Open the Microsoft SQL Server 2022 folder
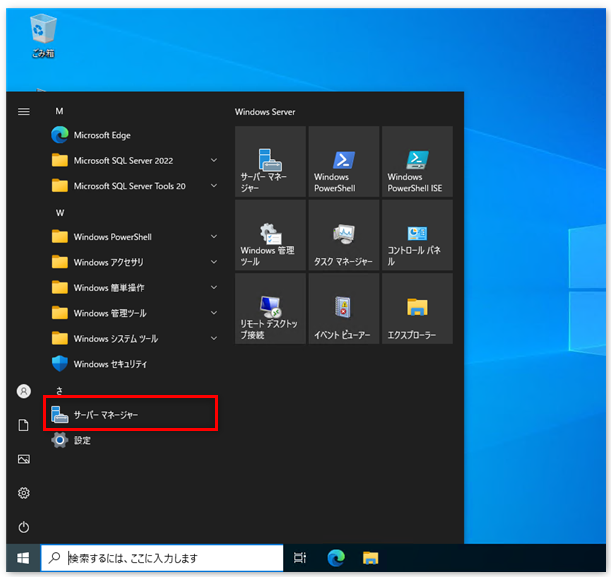611x577 pixels. (x=132, y=161)
